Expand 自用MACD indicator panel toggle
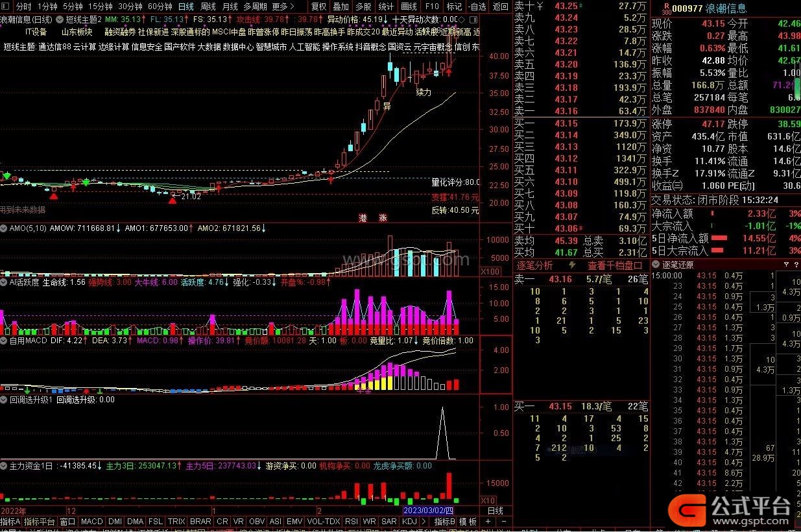The image size is (801, 532). (x=4, y=340)
